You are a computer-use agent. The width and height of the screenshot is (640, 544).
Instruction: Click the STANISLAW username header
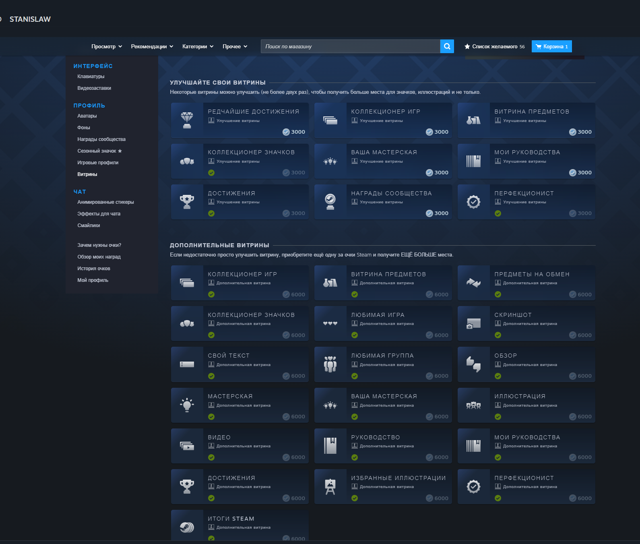[x=30, y=19]
